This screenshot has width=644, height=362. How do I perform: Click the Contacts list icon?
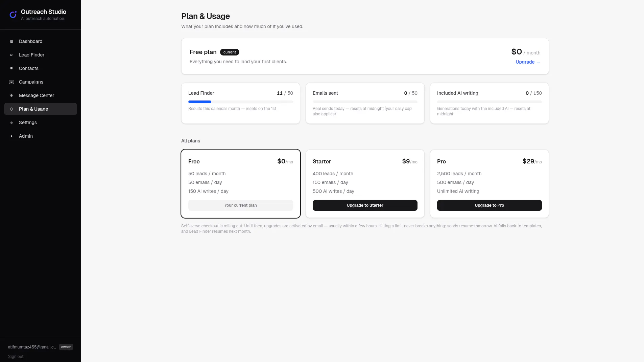11,68
